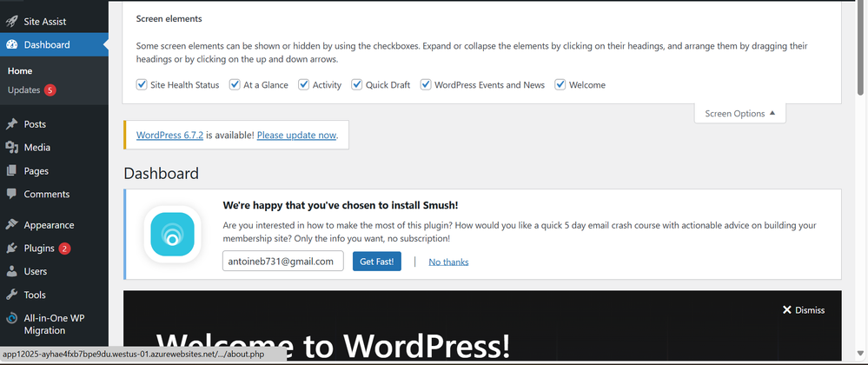868x365 pixels.
Task: Toggle the Activity checkbox
Action: coord(303,85)
